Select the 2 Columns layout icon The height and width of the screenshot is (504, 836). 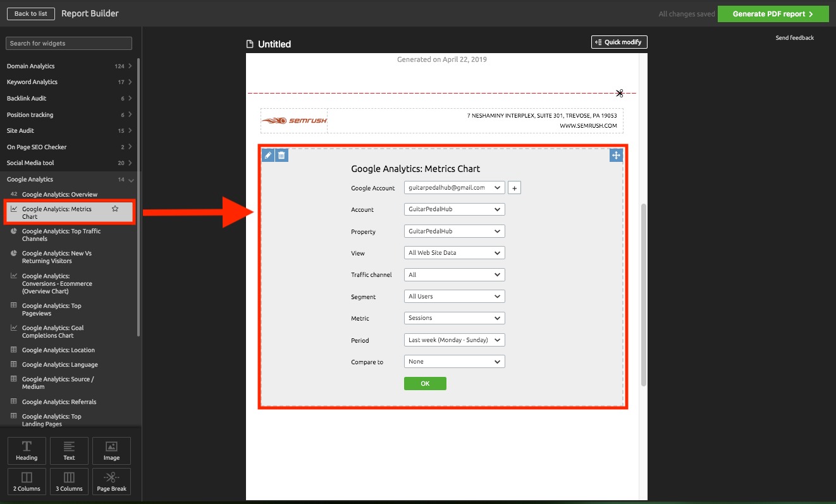26,481
